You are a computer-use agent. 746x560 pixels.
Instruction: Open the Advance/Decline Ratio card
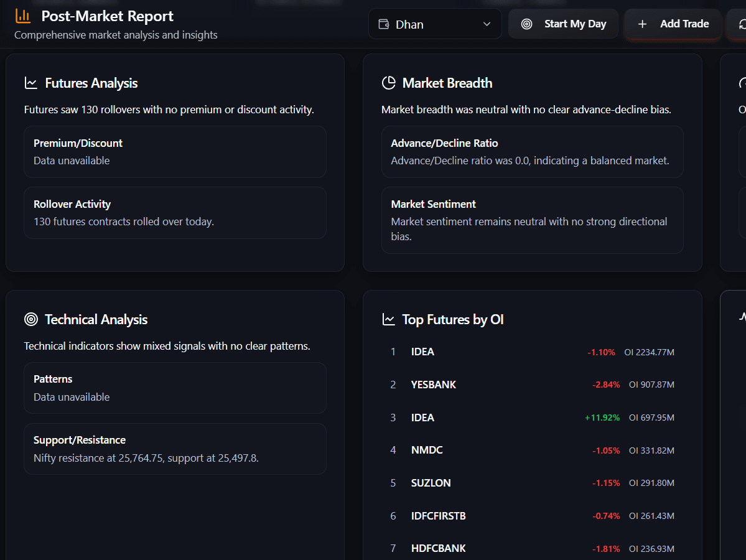[x=532, y=152]
